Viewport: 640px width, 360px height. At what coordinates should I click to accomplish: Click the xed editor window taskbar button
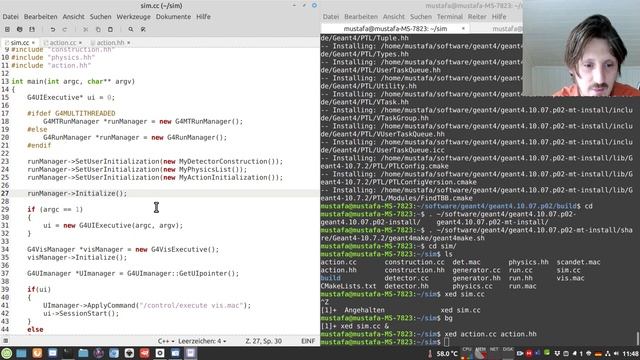tap(191, 353)
